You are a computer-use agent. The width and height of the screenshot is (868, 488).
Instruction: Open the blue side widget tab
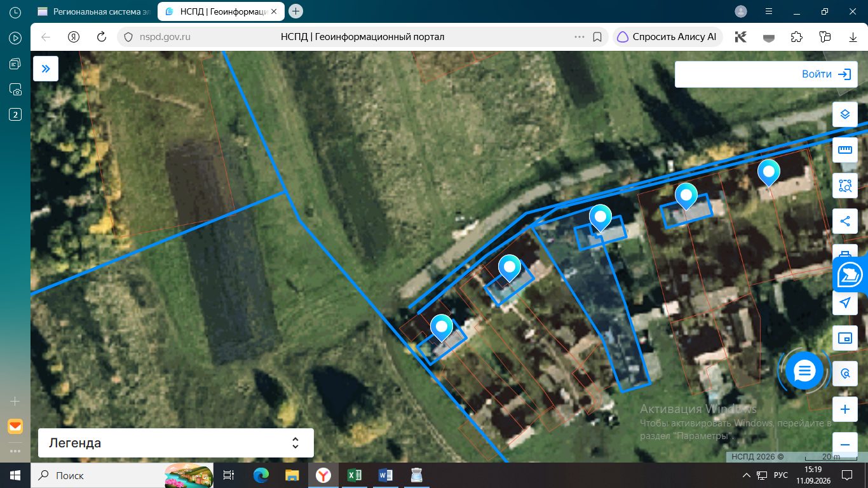(x=850, y=275)
